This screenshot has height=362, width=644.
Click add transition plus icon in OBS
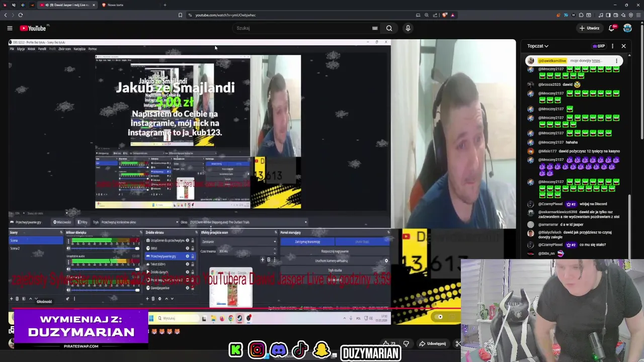click(262, 260)
